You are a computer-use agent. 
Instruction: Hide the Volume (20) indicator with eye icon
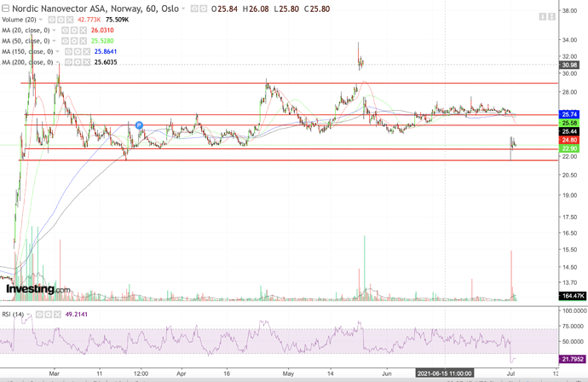pyautogui.click(x=52, y=20)
